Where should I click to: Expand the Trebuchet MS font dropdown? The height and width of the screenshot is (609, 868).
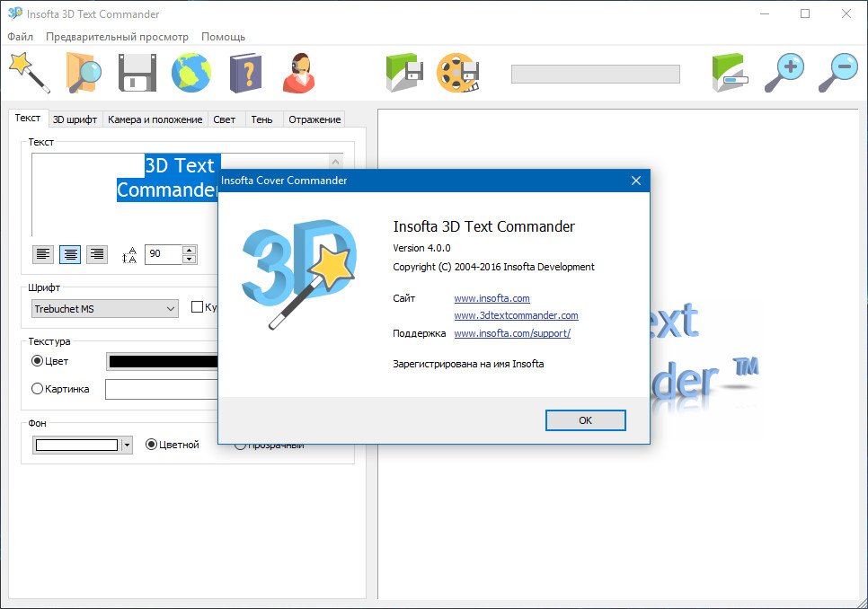[104, 309]
